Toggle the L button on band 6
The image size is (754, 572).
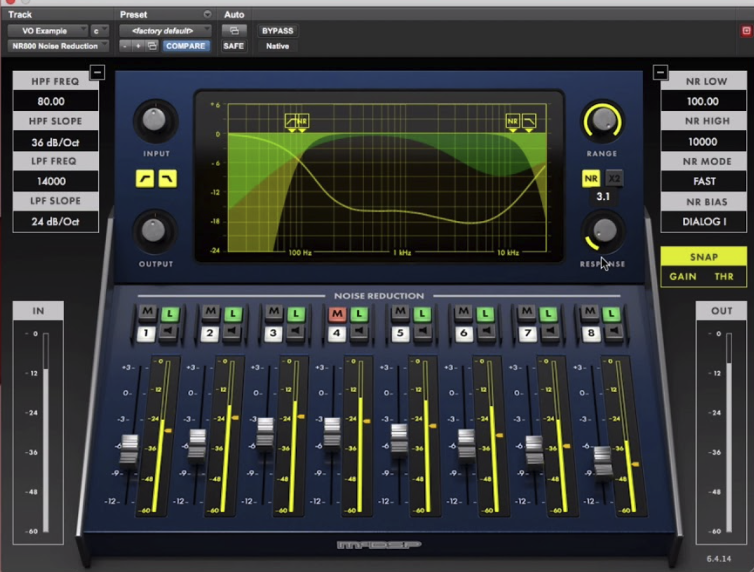(x=485, y=313)
